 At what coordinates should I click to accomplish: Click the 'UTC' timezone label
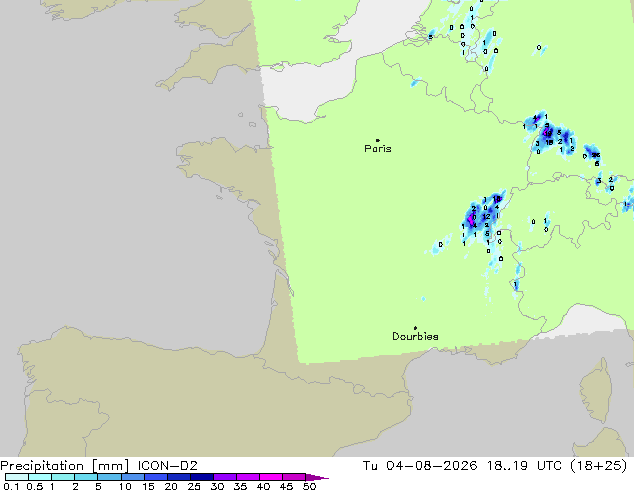549,466
